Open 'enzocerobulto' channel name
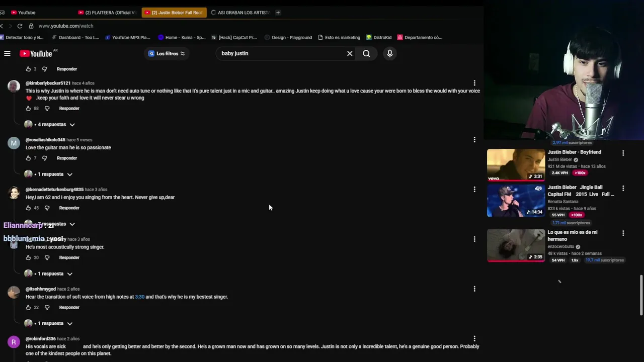The width and height of the screenshot is (644, 362). (561, 247)
